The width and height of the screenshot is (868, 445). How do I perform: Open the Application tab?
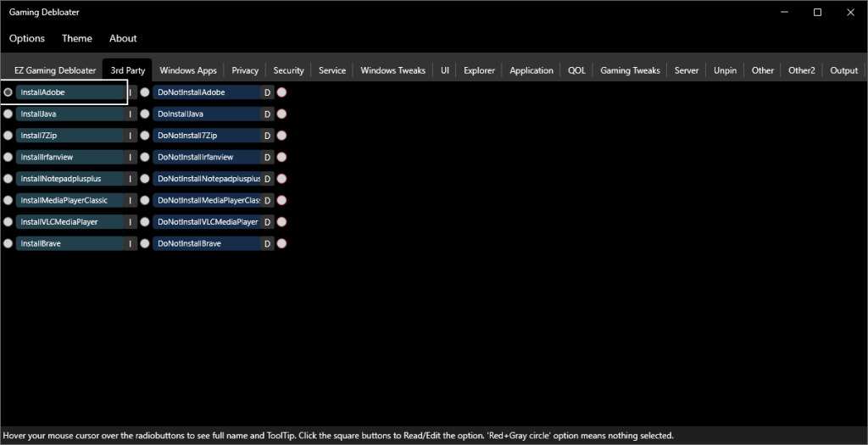tap(531, 70)
